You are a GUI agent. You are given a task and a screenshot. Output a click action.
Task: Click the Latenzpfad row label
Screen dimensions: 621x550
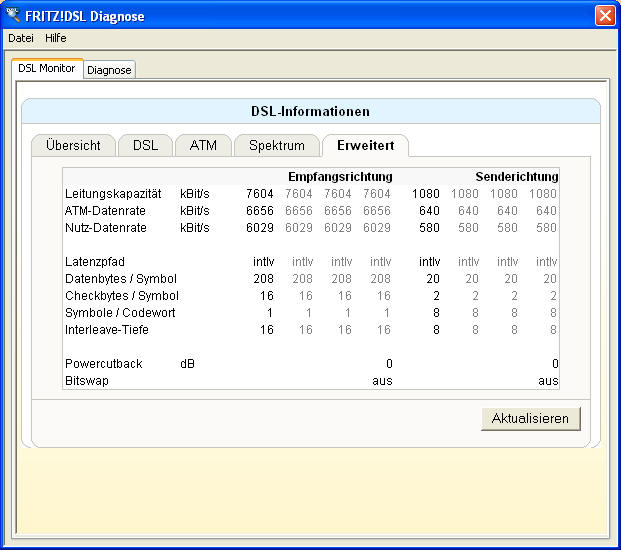(x=95, y=262)
